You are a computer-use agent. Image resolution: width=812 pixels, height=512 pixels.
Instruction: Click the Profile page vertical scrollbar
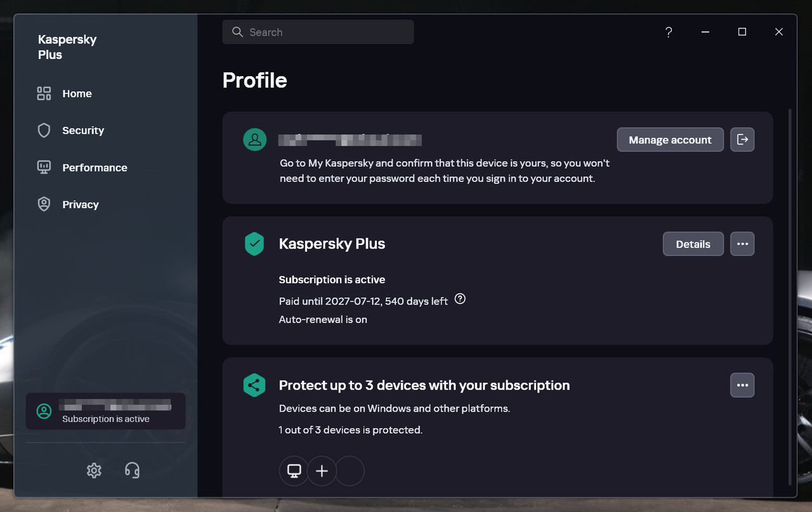tap(790, 296)
